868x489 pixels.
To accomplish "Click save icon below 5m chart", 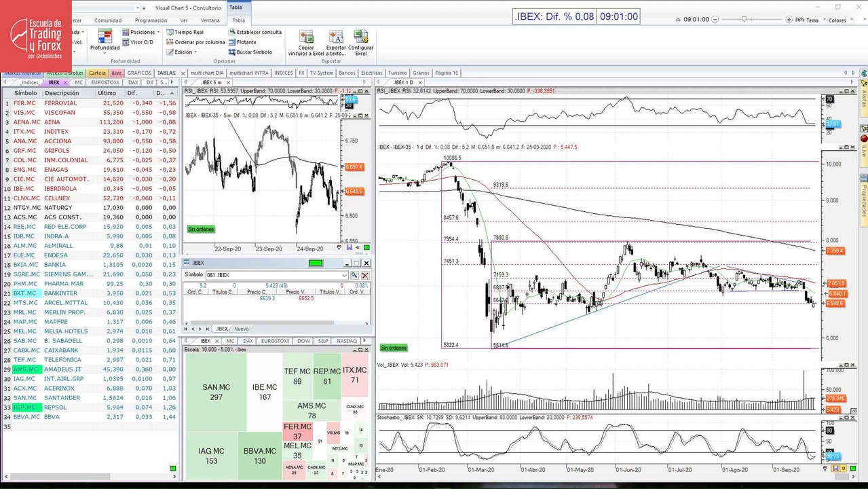I will pyautogui.click(x=349, y=248).
